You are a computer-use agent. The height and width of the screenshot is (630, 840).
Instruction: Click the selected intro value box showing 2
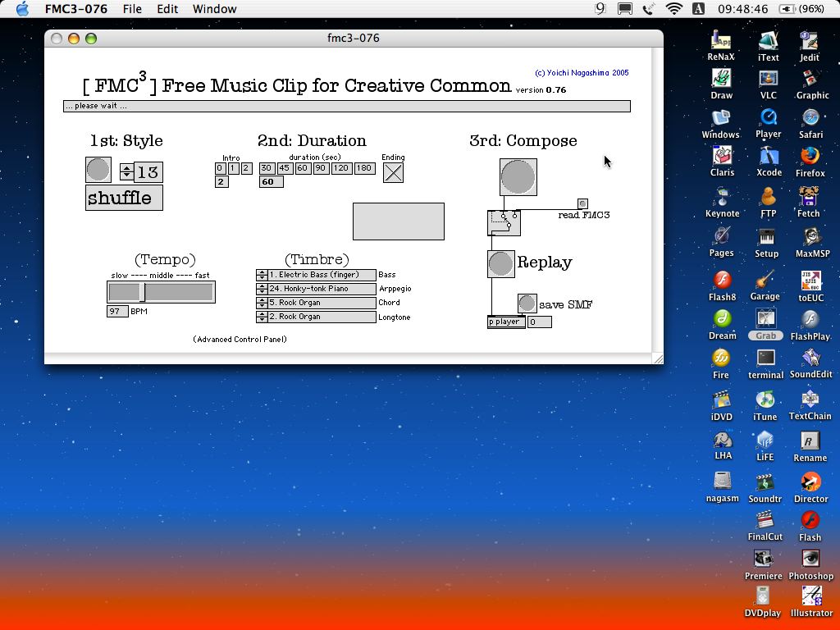point(221,181)
